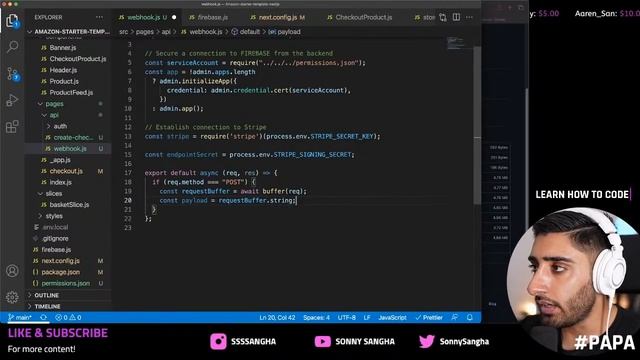Click the YouTube icon beside SONNY SANGHA

pyautogui.click(x=322, y=341)
